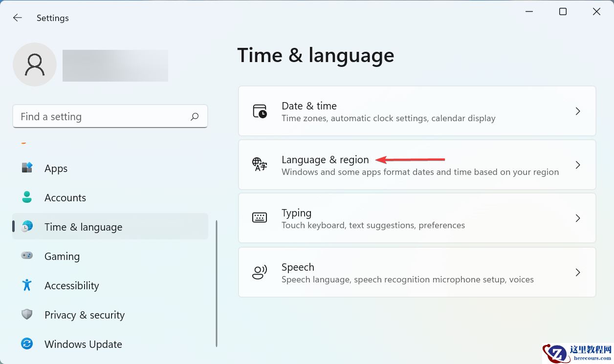Open the Typing section chevron

pos(578,218)
